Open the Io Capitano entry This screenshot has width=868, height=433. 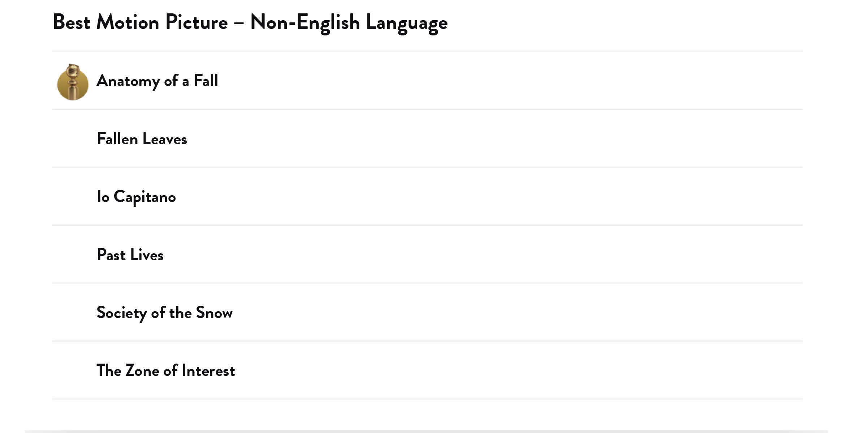tap(136, 197)
